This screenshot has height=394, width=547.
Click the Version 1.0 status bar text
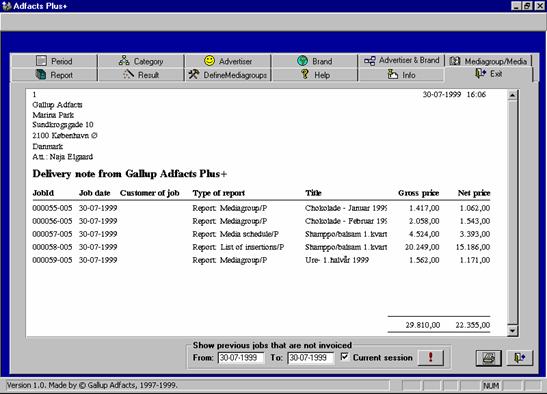pos(92,385)
